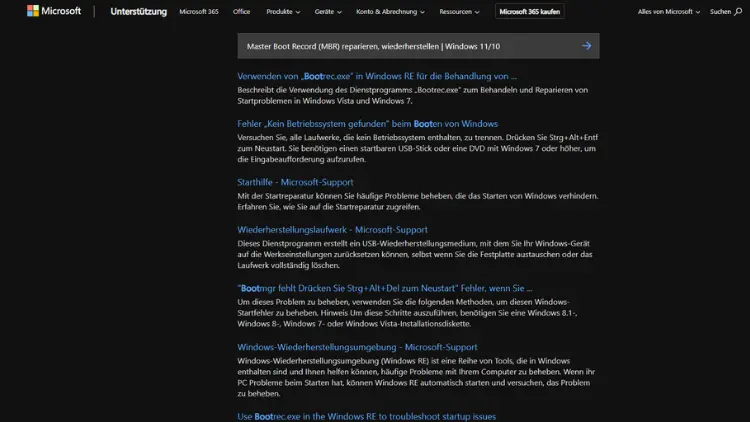The height and width of the screenshot is (422, 750).
Task: Expand the Geräte dropdown
Action: tap(328, 11)
